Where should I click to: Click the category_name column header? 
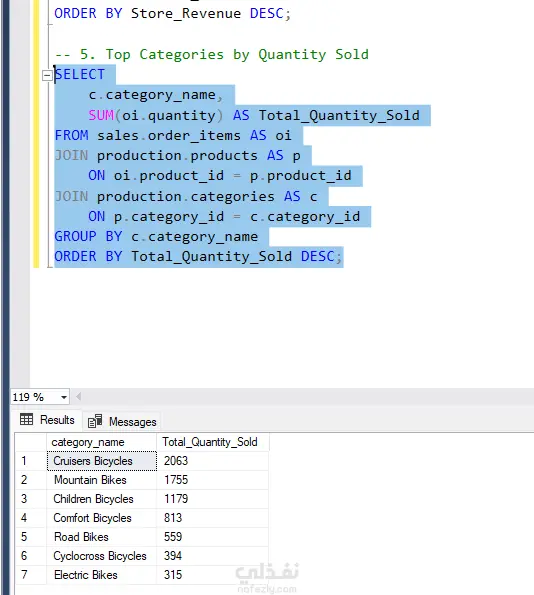(x=101, y=442)
